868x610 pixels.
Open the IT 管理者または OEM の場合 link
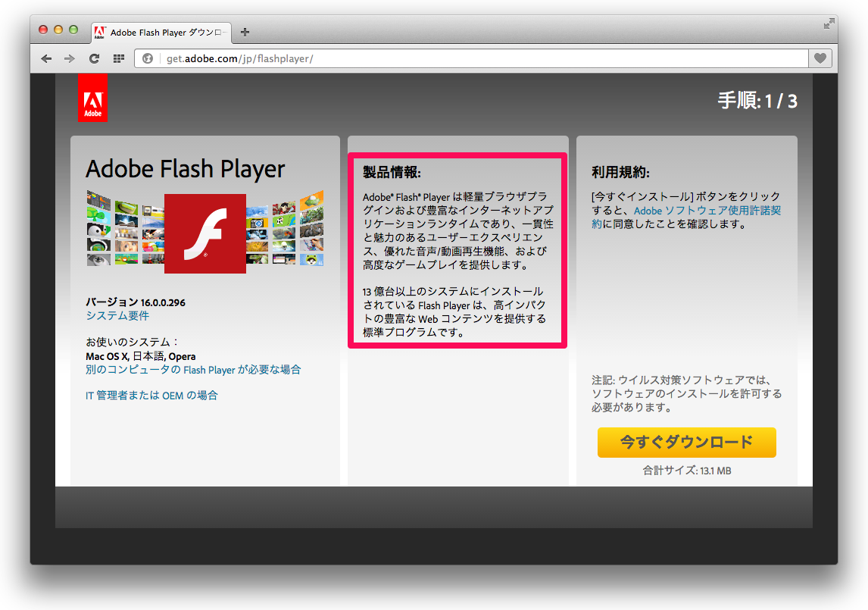[x=151, y=395]
